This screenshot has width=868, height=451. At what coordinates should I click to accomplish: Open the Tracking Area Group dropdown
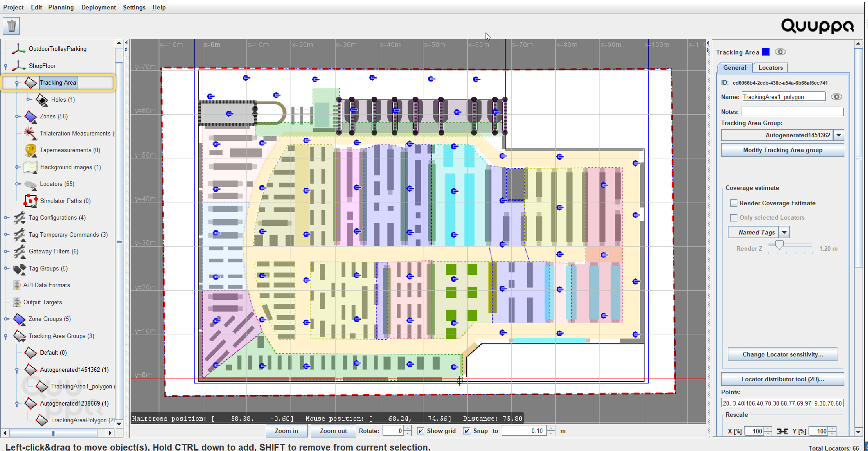tap(839, 135)
